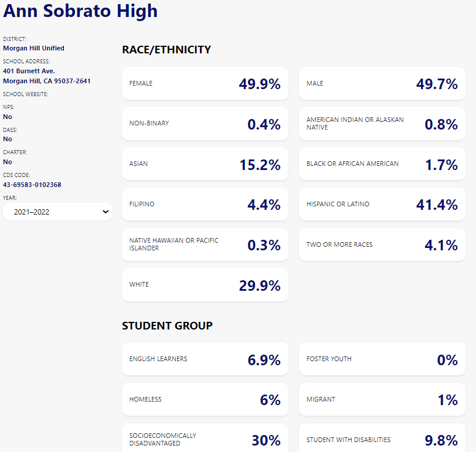Viewport: 476px width, 452px height.
Task: Open the 2021–2022 year dropdown
Action: pyautogui.click(x=57, y=212)
